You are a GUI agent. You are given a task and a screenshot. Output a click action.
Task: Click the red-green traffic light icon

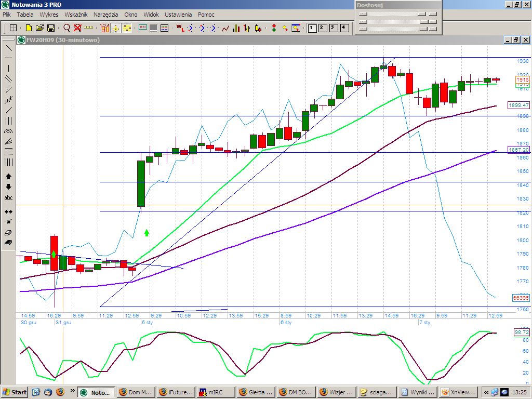tap(274, 28)
